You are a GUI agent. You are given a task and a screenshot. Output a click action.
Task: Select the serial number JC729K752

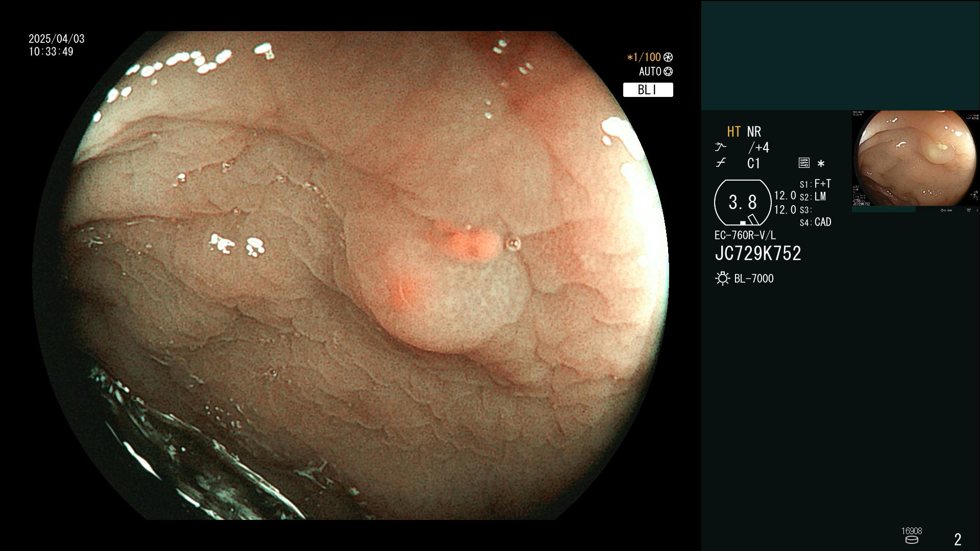pyautogui.click(x=758, y=254)
